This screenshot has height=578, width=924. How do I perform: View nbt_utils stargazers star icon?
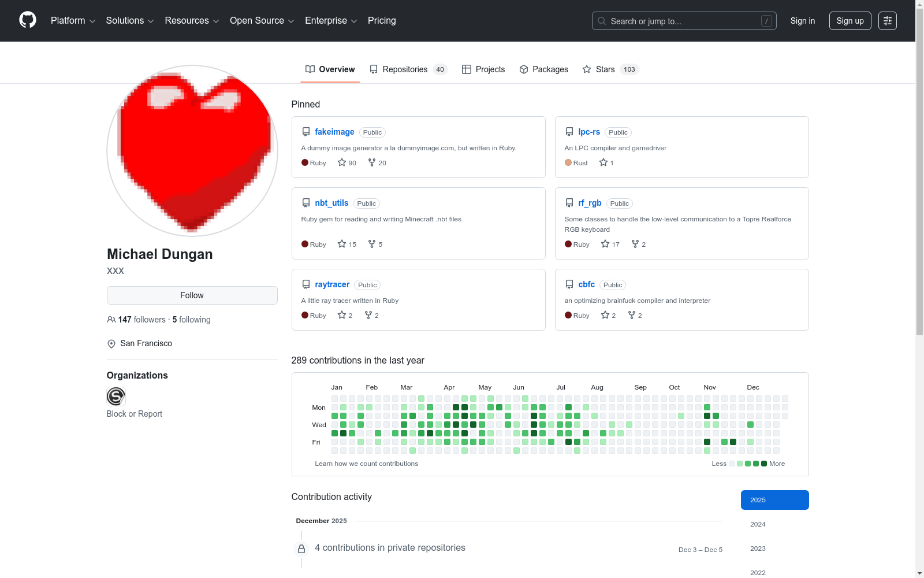[342, 244]
